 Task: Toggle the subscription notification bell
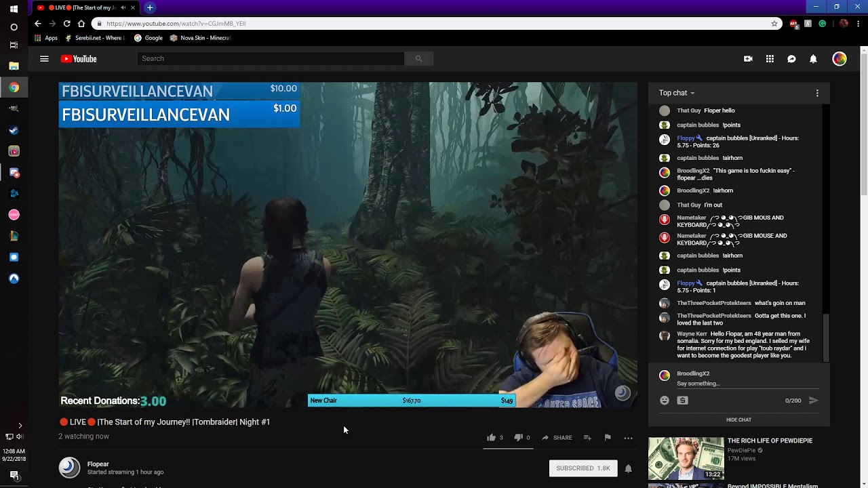pyautogui.click(x=628, y=468)
